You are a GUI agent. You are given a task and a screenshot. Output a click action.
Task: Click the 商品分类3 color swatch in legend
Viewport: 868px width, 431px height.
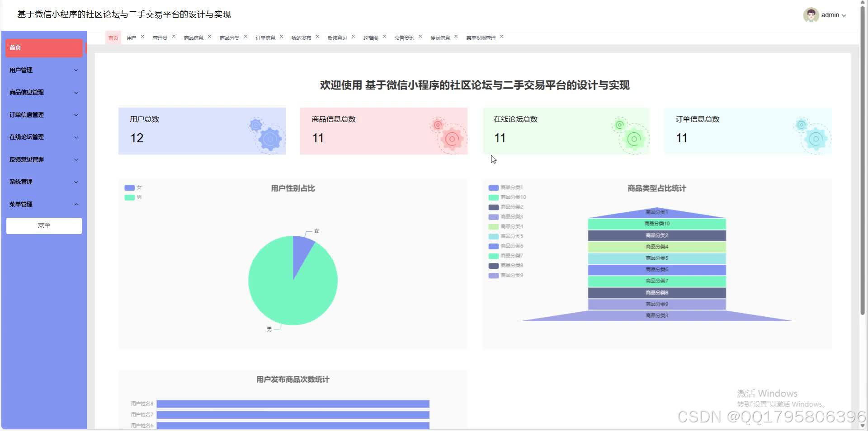tap(493, 216)
